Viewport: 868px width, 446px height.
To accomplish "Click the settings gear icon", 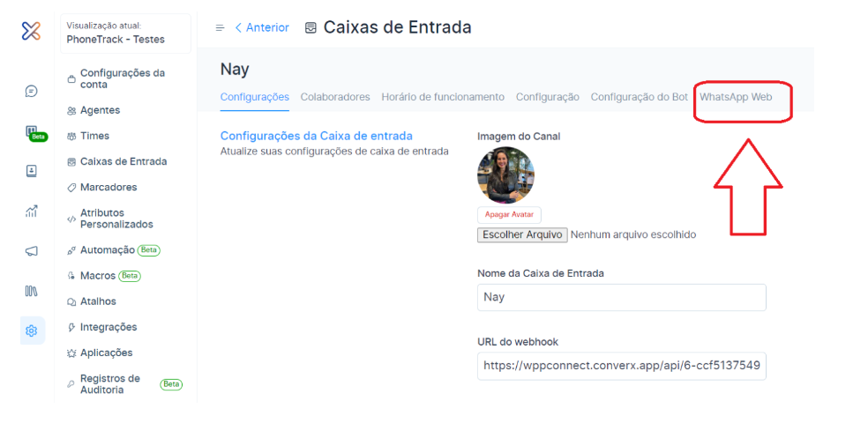I will pos(32,331).
